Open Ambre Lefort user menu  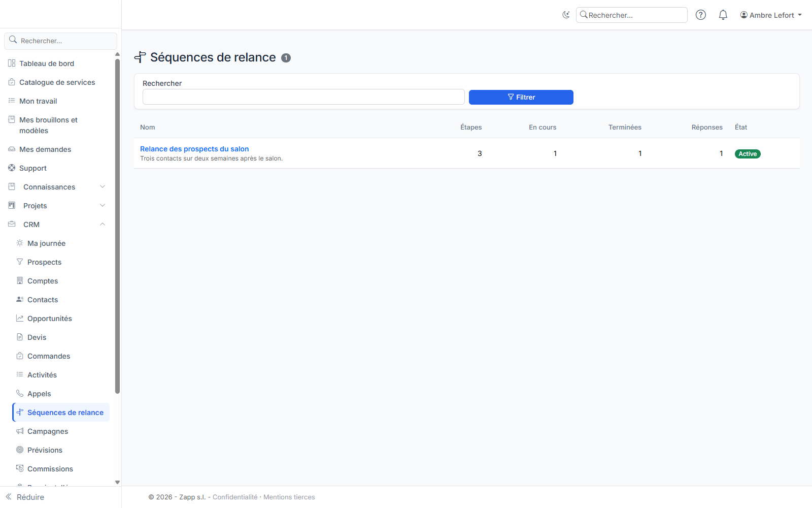pos(771,15)
